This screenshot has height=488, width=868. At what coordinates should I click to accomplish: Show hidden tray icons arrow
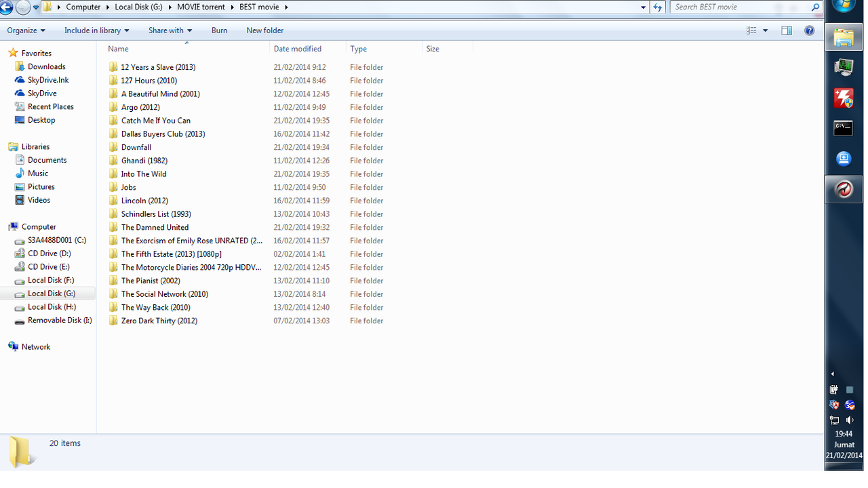click(x=833, y=373)
